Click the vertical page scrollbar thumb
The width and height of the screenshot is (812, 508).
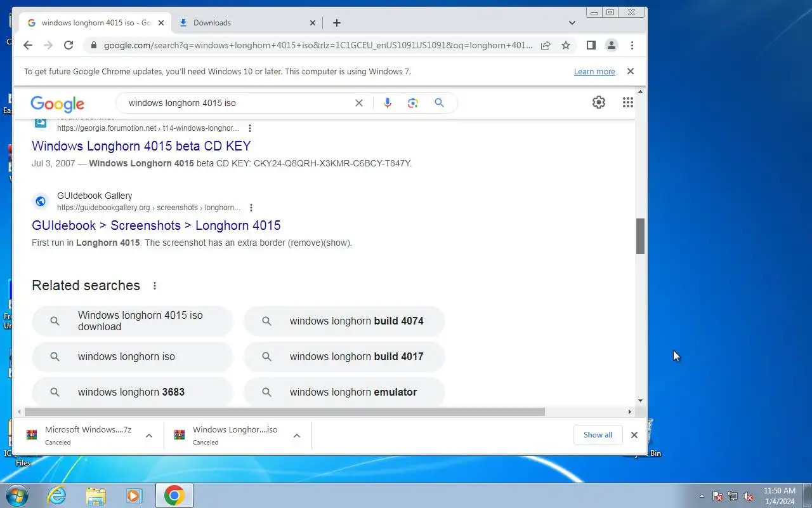pos(641,236)
